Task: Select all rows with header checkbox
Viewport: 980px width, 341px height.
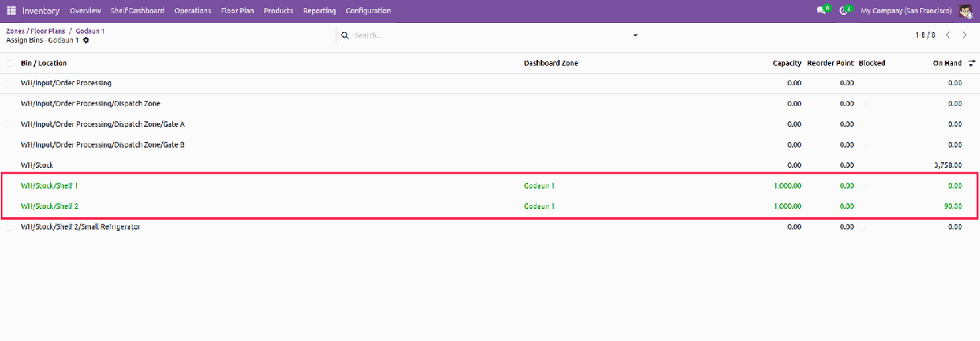Action: pos(9,63)
